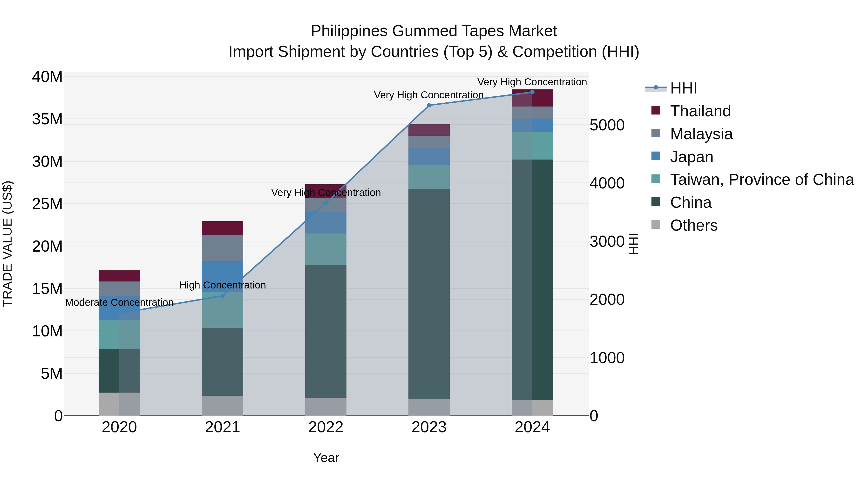The height and width of the screenshot is (488, 868).
Task: Click the China segment of 2022 bar
Action: 326,331
